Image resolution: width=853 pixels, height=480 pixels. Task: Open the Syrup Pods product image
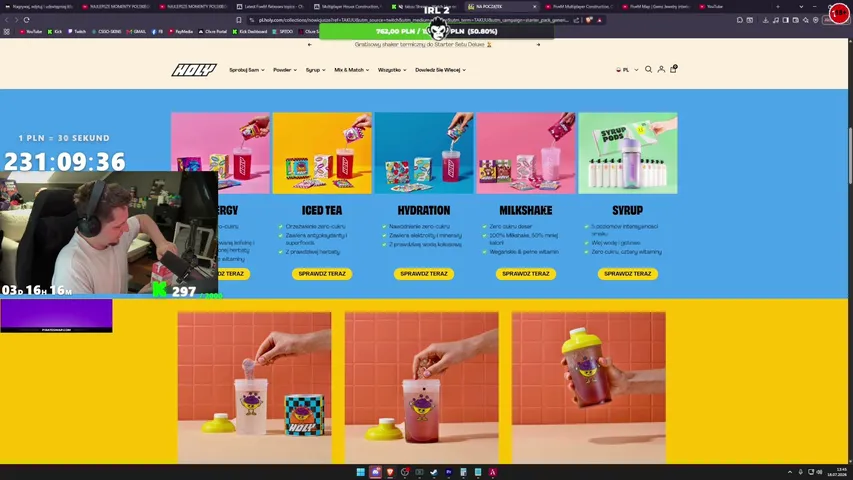(628, 153)
